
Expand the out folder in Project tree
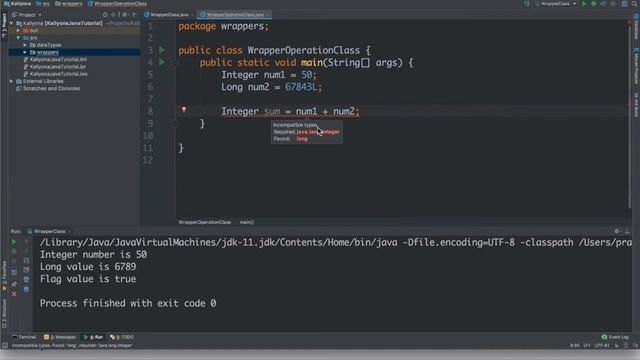(x=18, y=31)
